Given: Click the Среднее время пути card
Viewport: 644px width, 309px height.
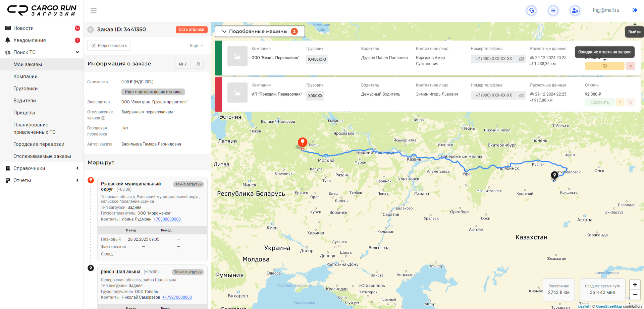Looking at the screenshot, I should tap(602, 290).
